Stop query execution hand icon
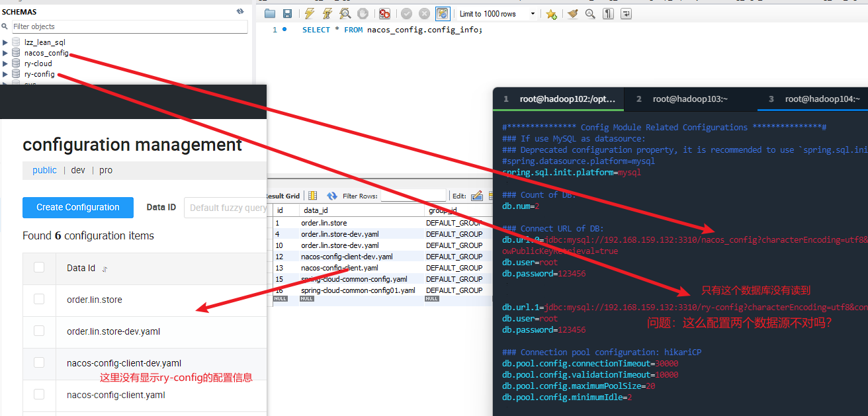Image resolution: width=868 pixels, height=416 pixels. click(363, 13)
